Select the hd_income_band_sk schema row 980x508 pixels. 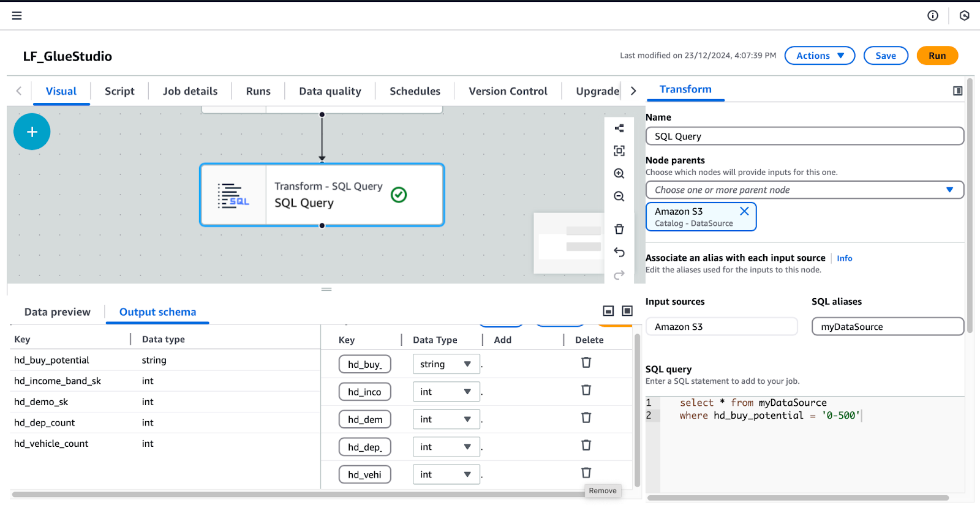click(x=165, y=381)
